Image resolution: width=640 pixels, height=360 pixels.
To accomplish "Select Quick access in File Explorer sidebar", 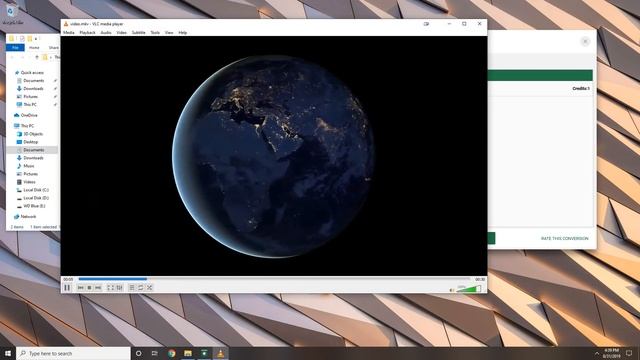I will pos(32,73).
